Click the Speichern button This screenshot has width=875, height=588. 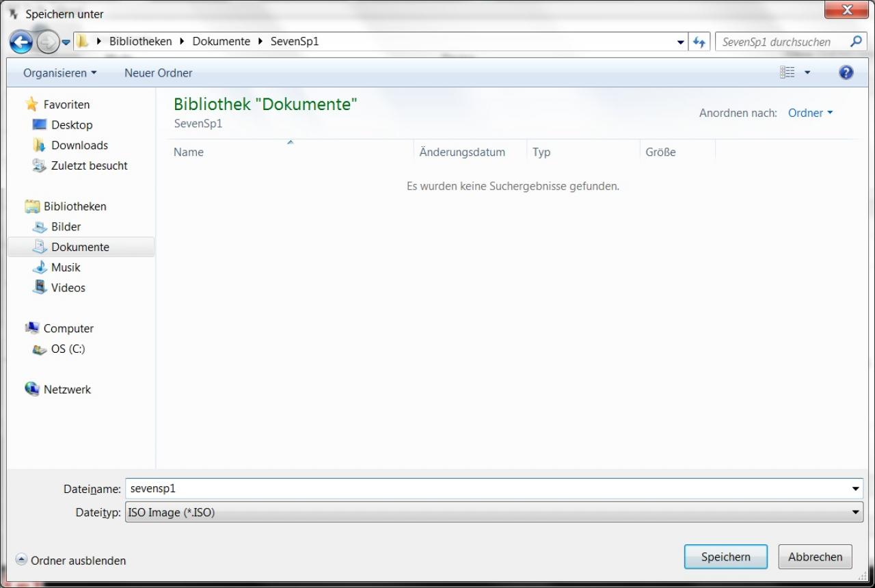(x=726, y=557)
